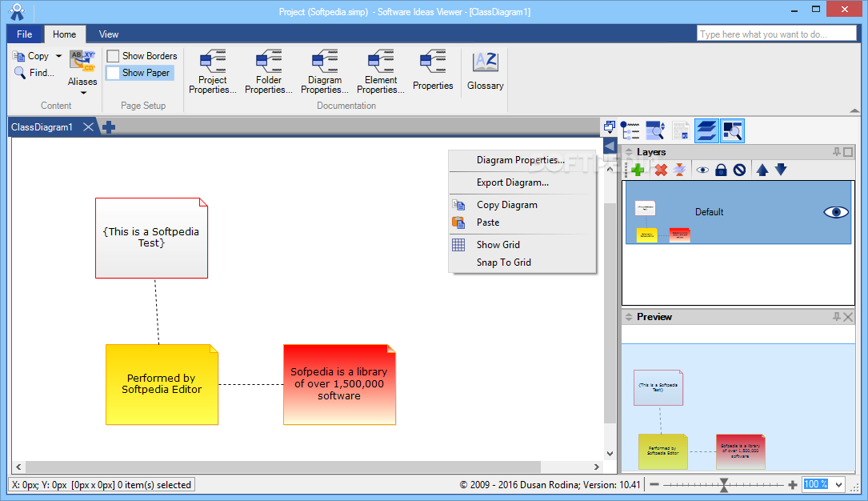Pin the Layers panel
The image size is (868, 501).
pos(837,152)
